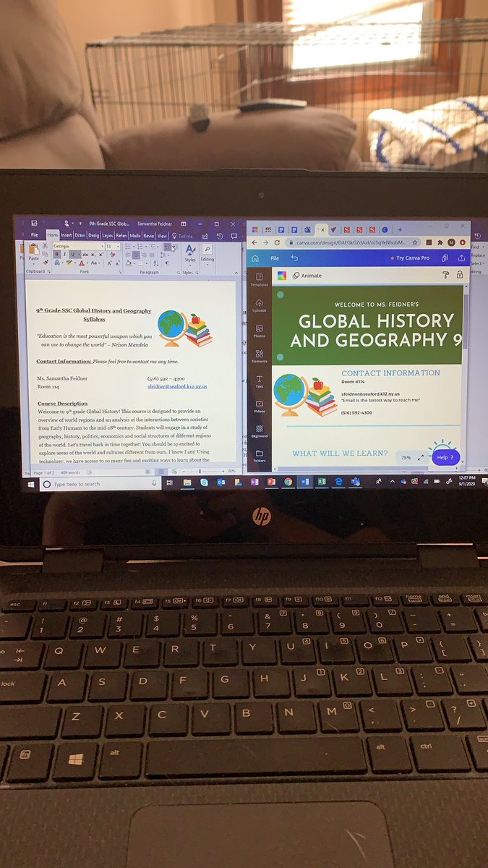Switch to Design tab in Word
The image size is (488, 868).
click(94, 235)
